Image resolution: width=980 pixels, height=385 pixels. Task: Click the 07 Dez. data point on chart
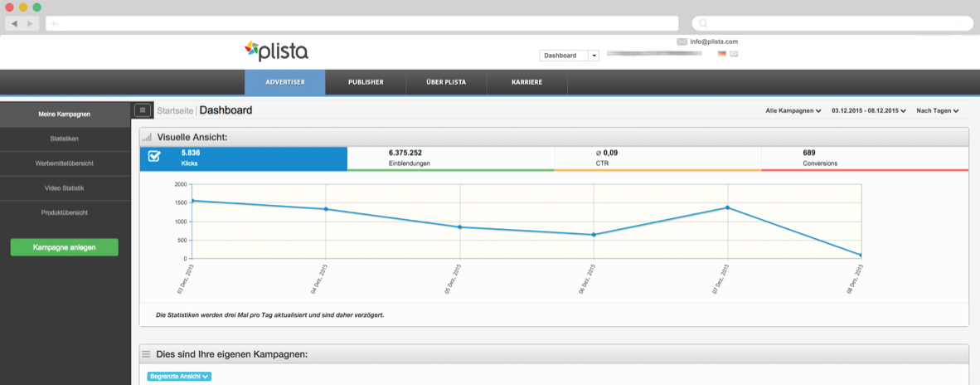(727, 207)
